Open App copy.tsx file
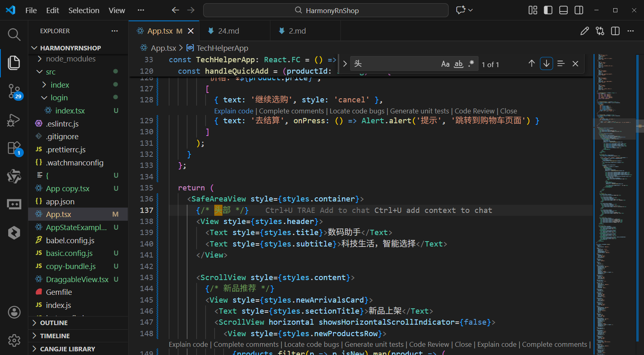644x355 pixels. tap(78, 189)
